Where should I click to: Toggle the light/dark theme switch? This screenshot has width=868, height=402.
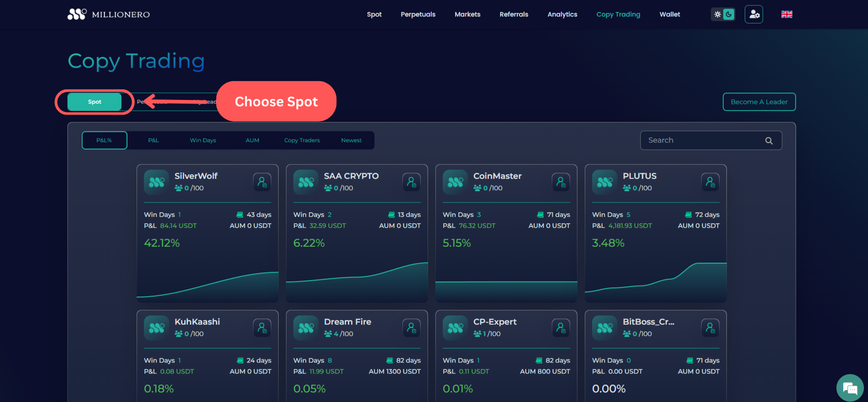(x=723, y=14)
